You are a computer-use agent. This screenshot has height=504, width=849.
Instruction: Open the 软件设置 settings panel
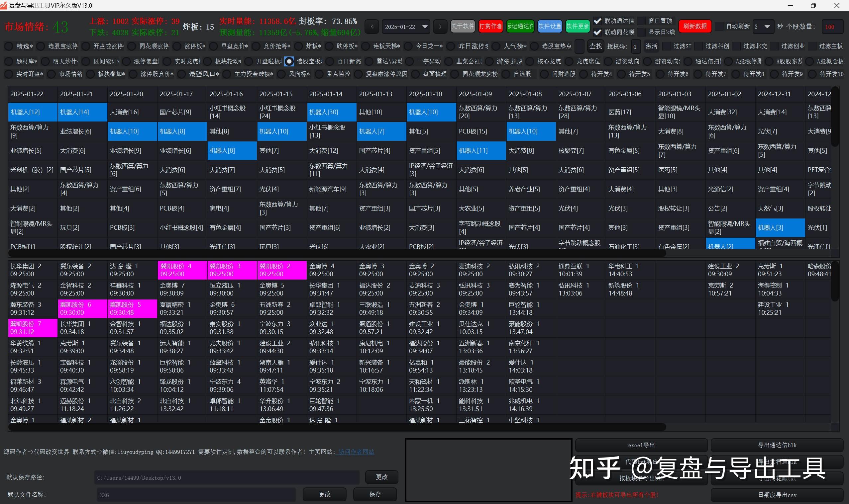tap(549, 27)
